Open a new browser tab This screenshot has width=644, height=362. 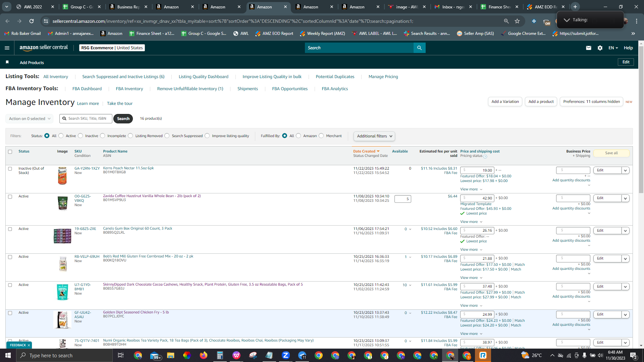point(575,7)
